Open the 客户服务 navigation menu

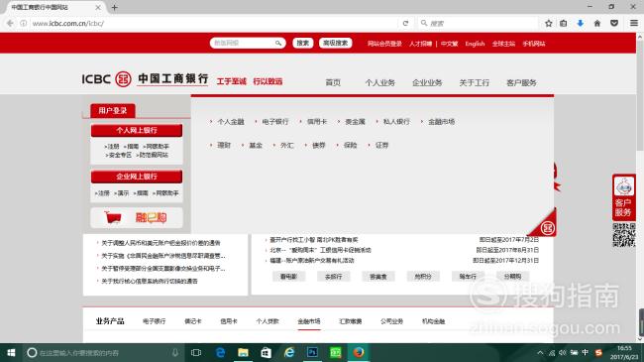click(x=521, y=82)
